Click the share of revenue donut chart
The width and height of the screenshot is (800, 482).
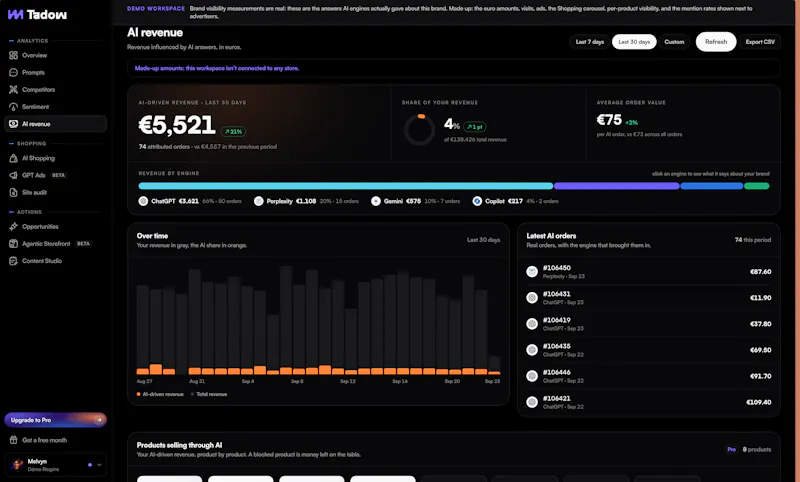pos(419,130)
